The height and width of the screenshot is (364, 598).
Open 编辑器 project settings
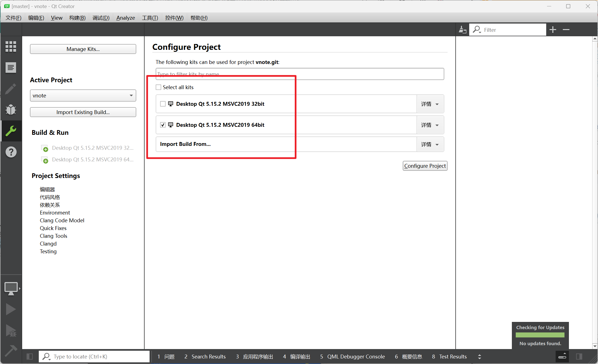point(47,189)
